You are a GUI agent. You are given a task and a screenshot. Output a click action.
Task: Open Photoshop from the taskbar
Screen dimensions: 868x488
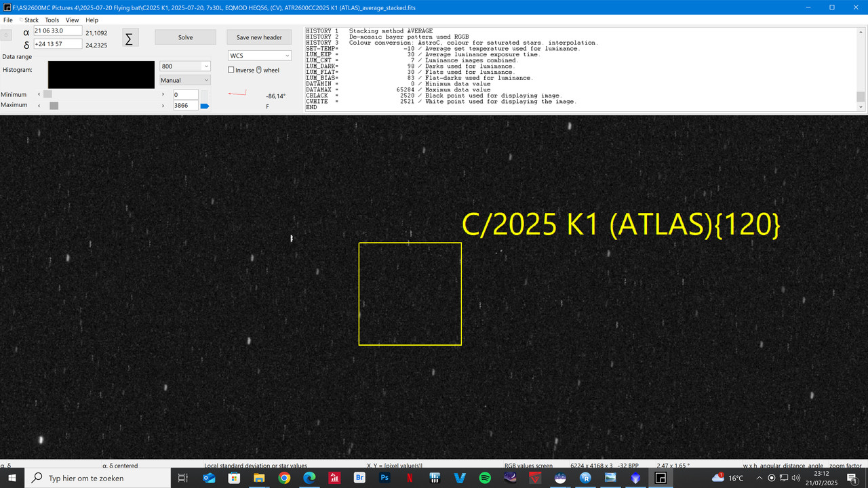[384, 478]
